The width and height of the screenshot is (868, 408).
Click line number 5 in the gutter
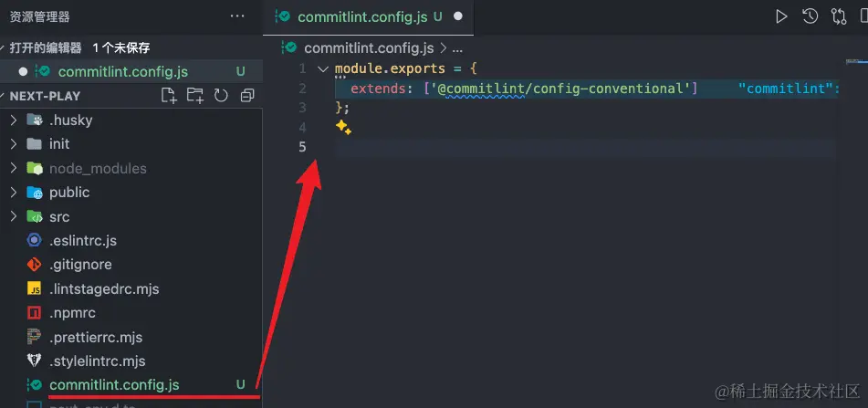pyautogui.click(x=302, y=147)
